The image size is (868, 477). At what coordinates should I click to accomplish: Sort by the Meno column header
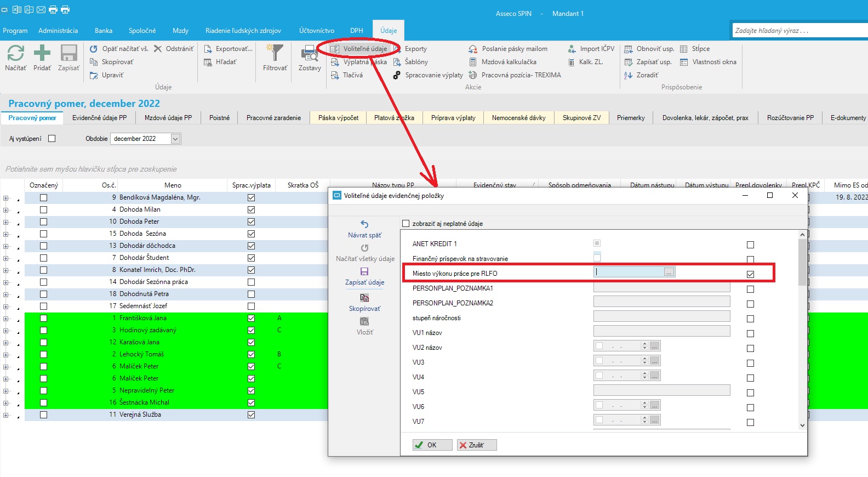click(x=173, y=185)
